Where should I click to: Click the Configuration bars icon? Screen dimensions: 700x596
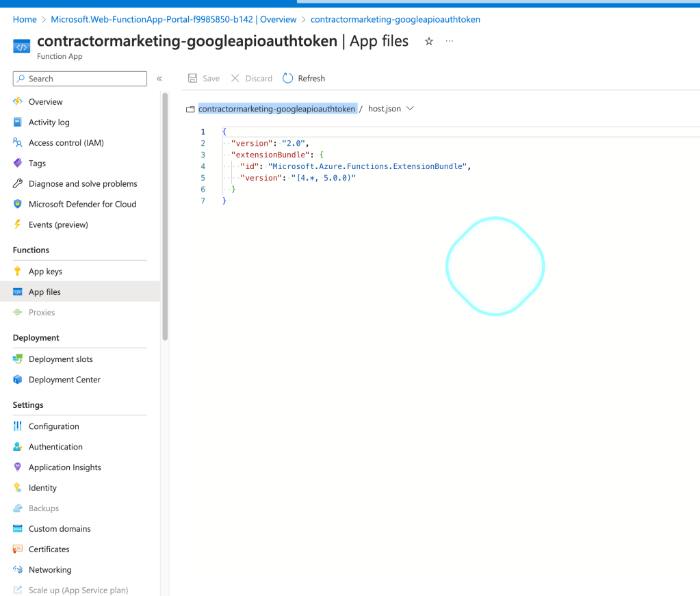point(17,426)
